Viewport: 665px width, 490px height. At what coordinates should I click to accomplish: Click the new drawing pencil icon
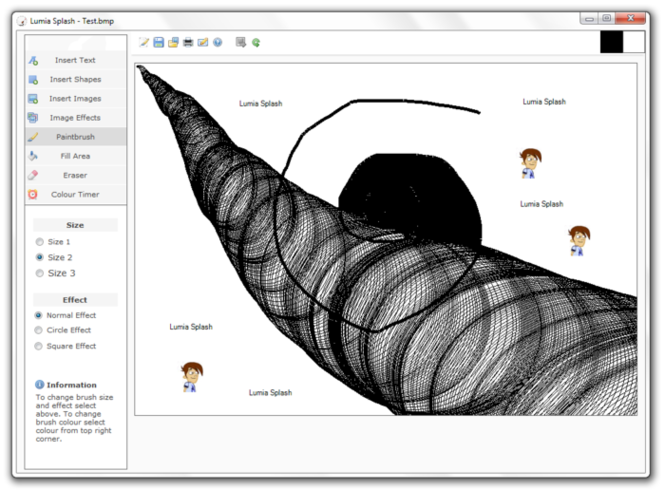[144, 43]
